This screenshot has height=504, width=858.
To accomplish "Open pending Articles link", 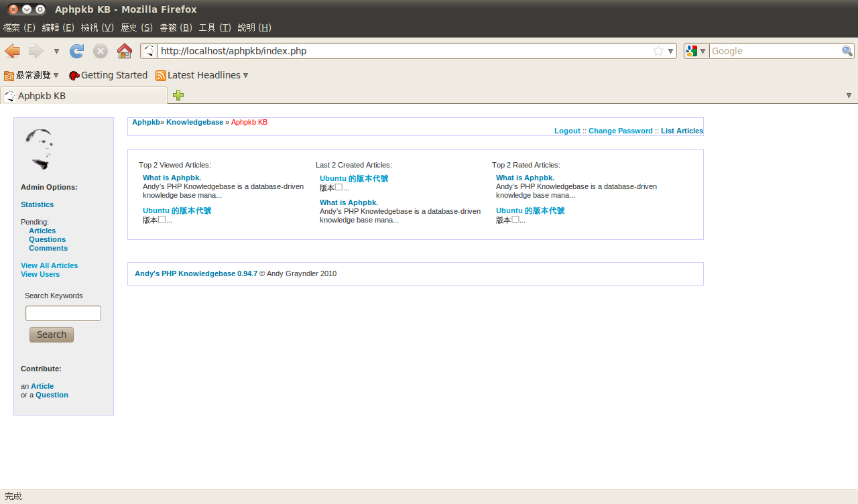I will [42, 231].
